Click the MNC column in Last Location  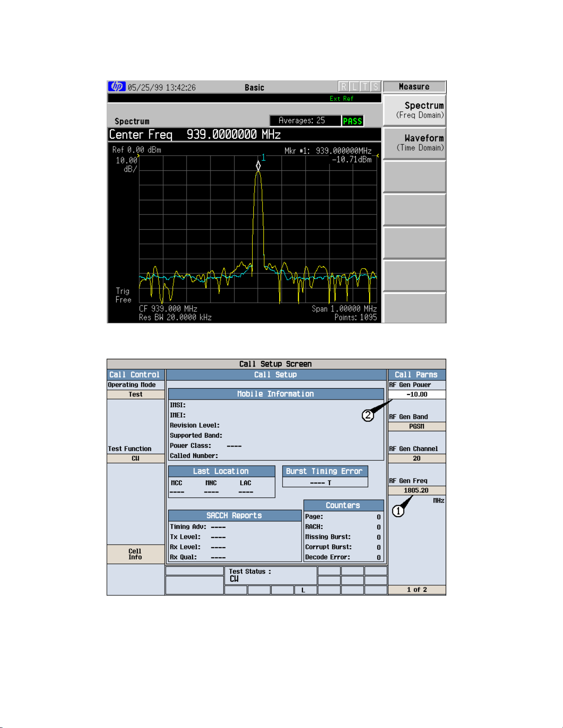(211, 487)
